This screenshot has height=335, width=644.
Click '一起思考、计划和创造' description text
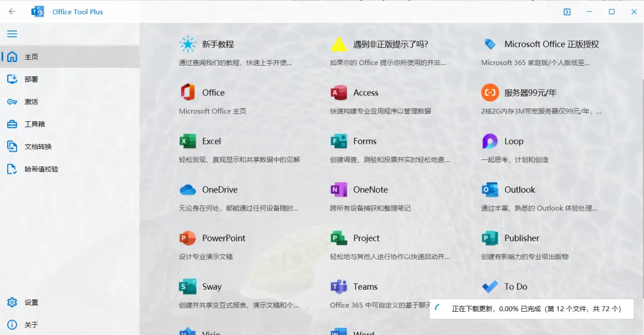[515, 159]
